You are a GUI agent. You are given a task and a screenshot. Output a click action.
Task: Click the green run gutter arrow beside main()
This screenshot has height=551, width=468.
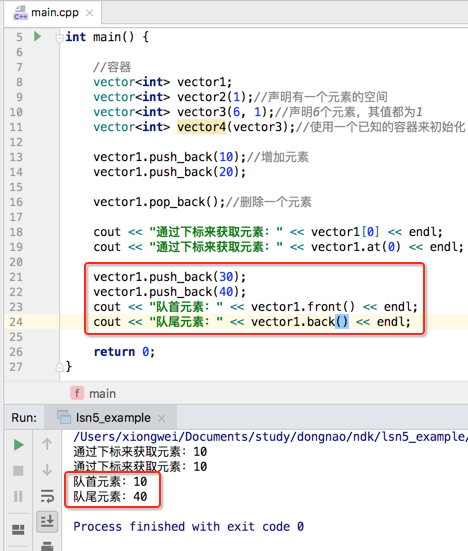[x=38, y=37]
